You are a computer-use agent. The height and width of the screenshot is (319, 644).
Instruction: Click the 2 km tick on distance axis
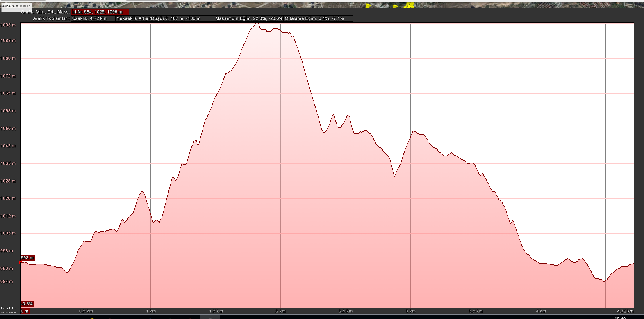point(280,311)
